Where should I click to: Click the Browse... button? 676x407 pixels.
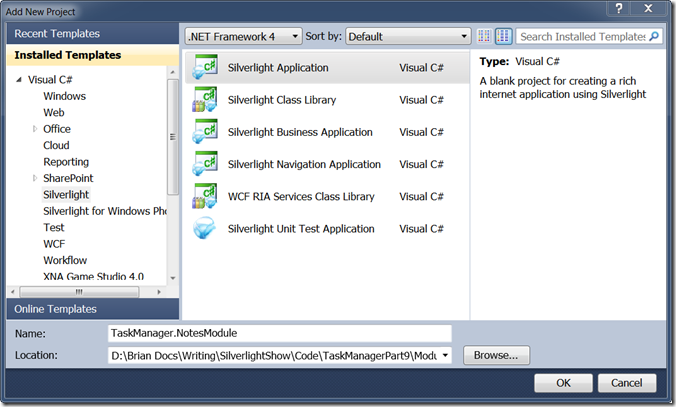(496, 355)
